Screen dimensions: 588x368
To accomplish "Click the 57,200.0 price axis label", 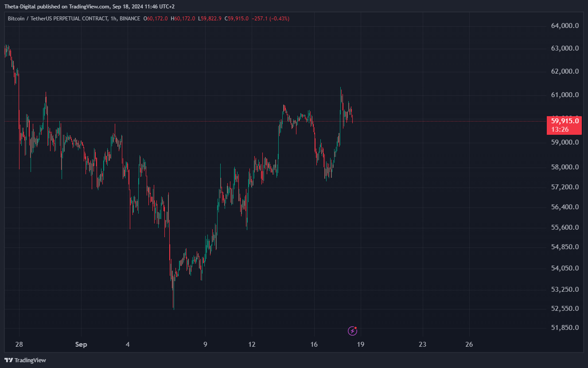I will 565,187.
